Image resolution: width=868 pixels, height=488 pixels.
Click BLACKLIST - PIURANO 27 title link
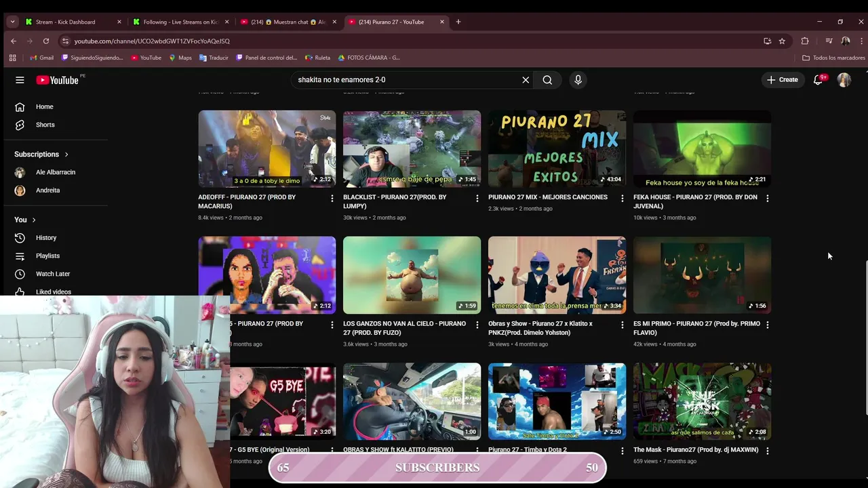(x=395, y=201)
